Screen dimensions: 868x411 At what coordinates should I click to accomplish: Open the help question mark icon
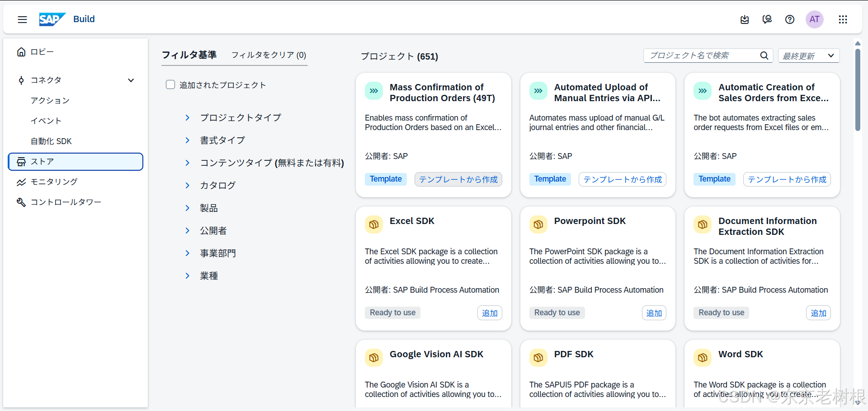pyautogui.click(x=790, y=19)
